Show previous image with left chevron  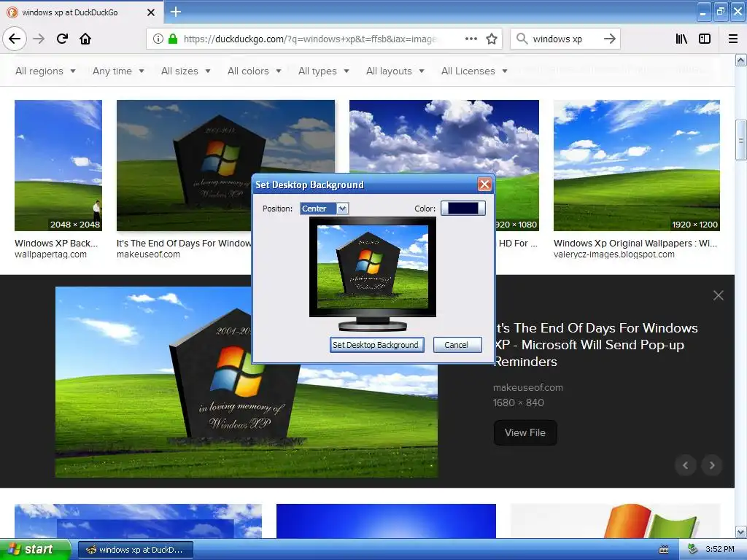[x=686, y=465]
